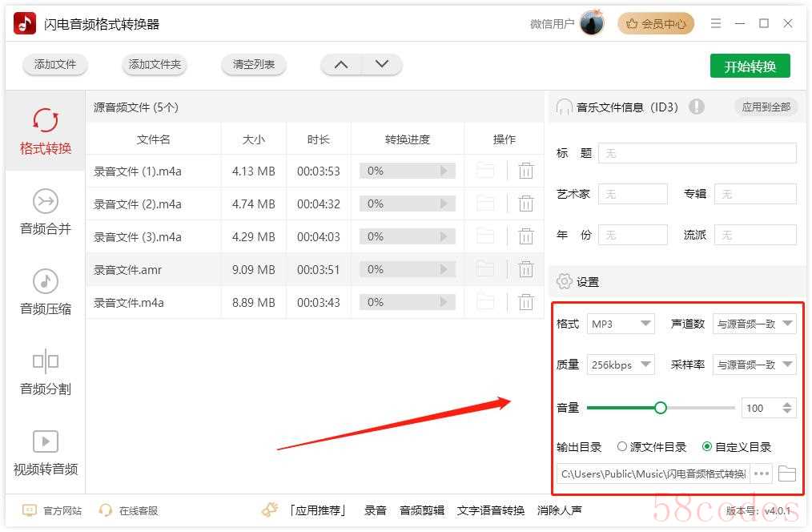The width and height of the screenshot is (812, 532).
Task: Click the 大小 column header
Action: pos(254,139)
